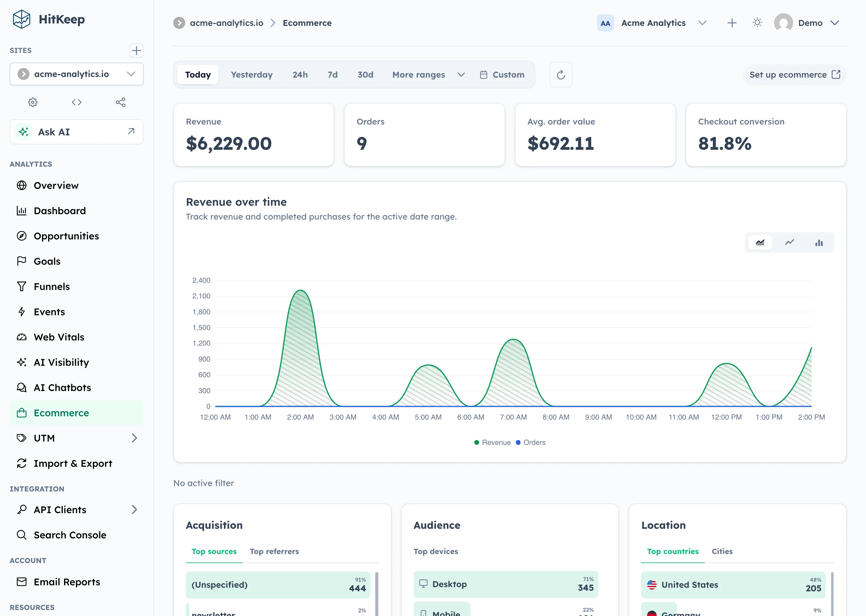Screen dimensions: 866x616
Task: Click the HitKeep logo icon
Action: click(21, 19)
